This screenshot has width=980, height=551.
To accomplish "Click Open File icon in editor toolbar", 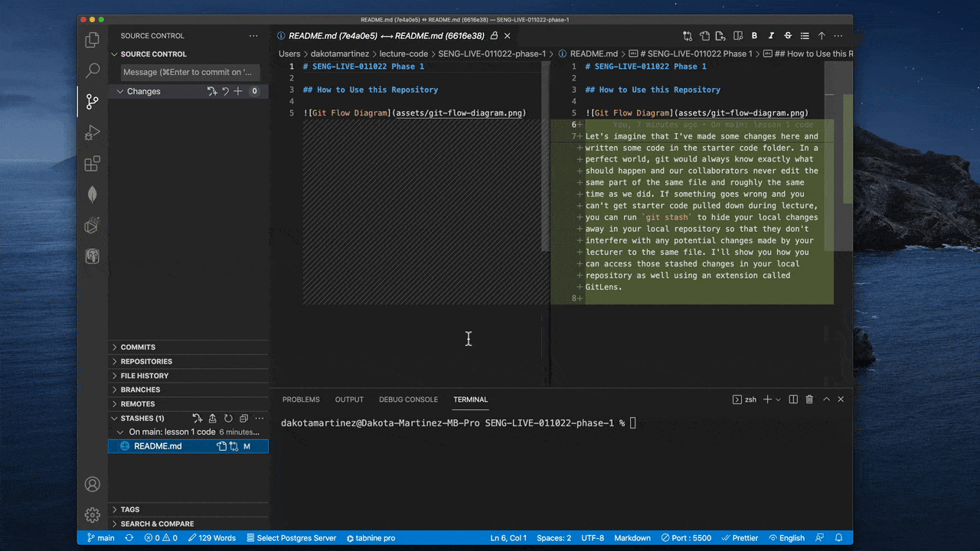I will (704, 36).
